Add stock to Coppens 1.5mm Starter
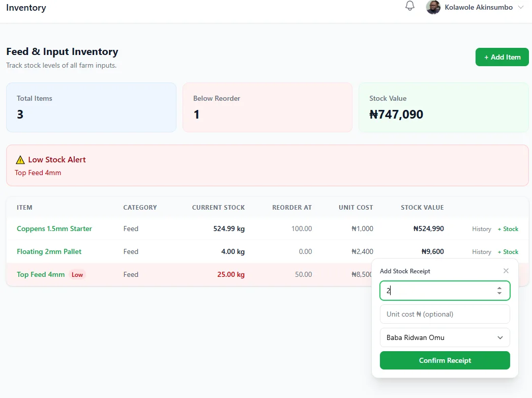 [x=508, y=229]
